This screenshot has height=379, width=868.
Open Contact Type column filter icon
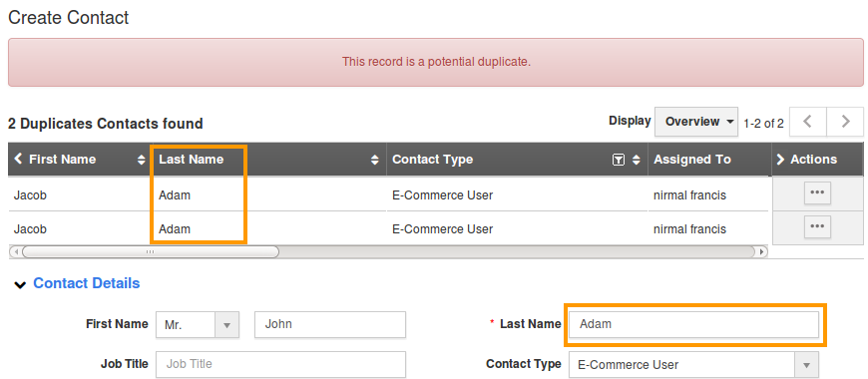pos(619,160)
